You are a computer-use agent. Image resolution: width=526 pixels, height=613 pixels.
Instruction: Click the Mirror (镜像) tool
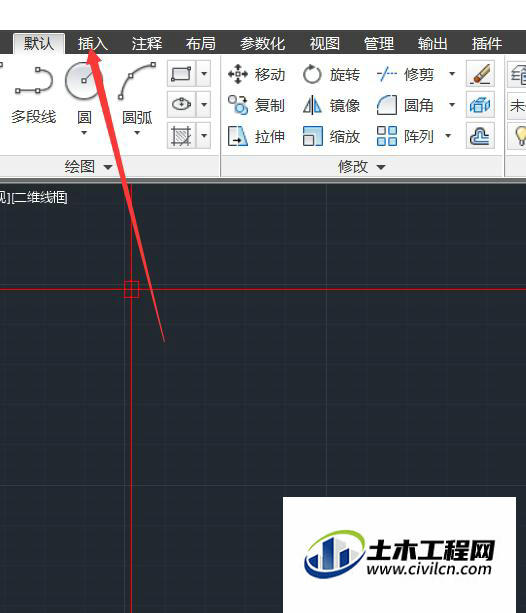click(331, 105)
